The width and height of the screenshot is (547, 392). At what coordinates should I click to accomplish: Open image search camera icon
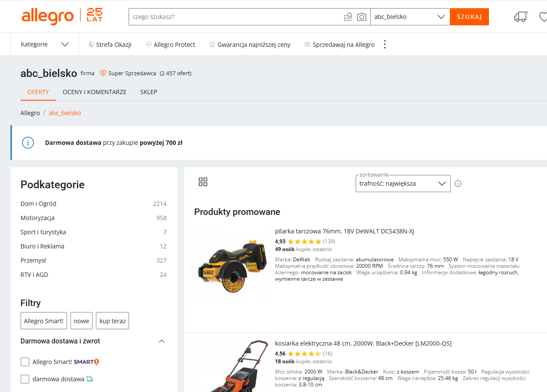pos(362,17)
